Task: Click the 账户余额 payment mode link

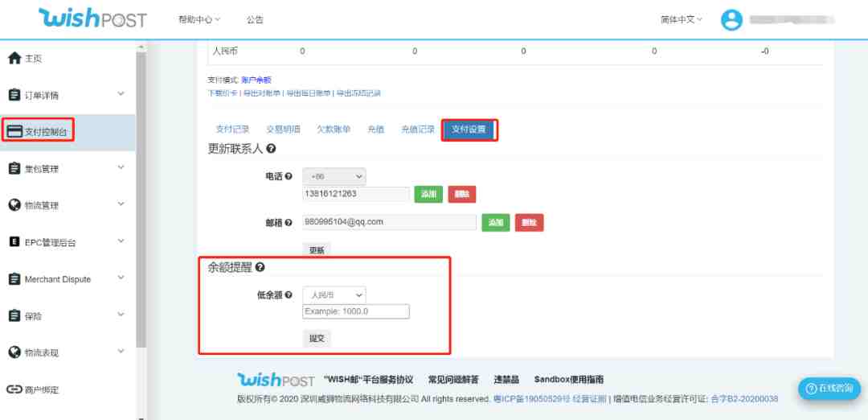Action: [x=256, y=80]
